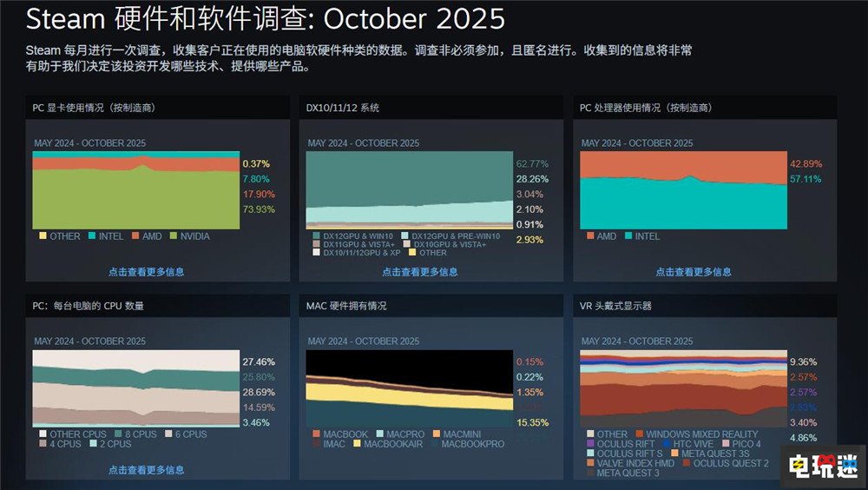This screenshot has height=490, width=868.
Task: Click the PICO 4 legend swatch
Action: pyautogui.click(x=725, y=444)
